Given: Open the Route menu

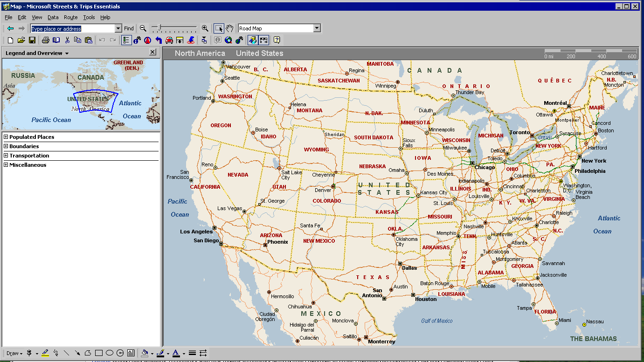Looking at the screenshot, I should pos(71,17).
